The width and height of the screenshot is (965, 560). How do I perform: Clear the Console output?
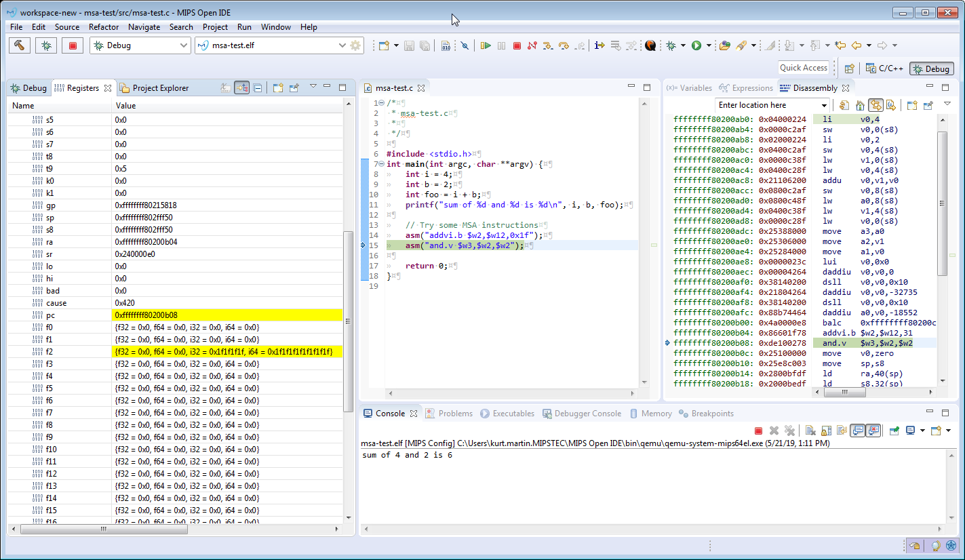click(809, 430)
